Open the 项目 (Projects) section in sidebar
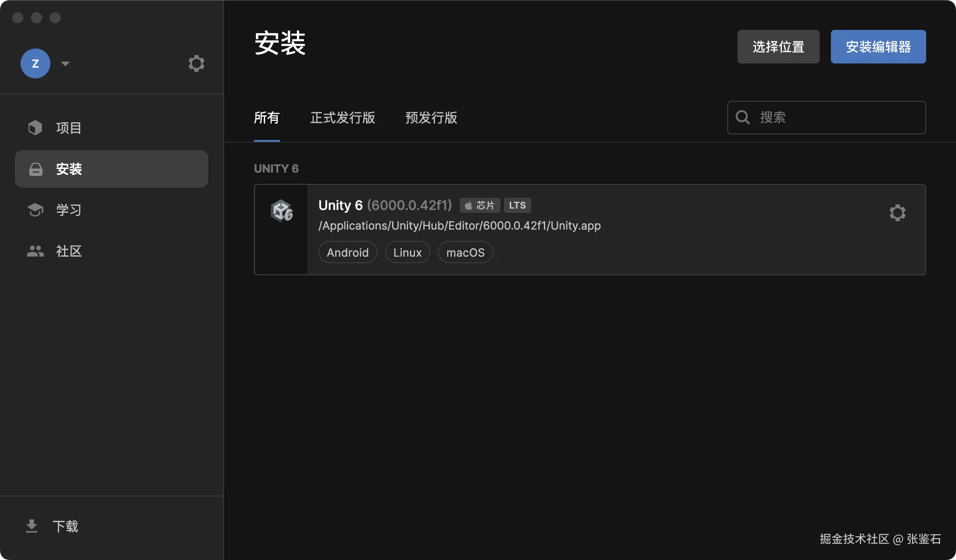956x560 pixels. pyautogui.click(x=68, y=127)
